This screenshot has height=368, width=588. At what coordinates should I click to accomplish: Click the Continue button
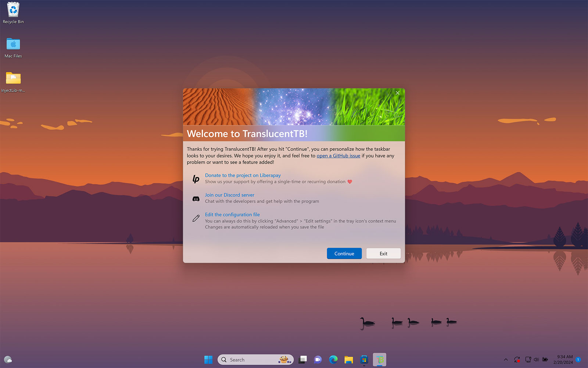point(344,254)
